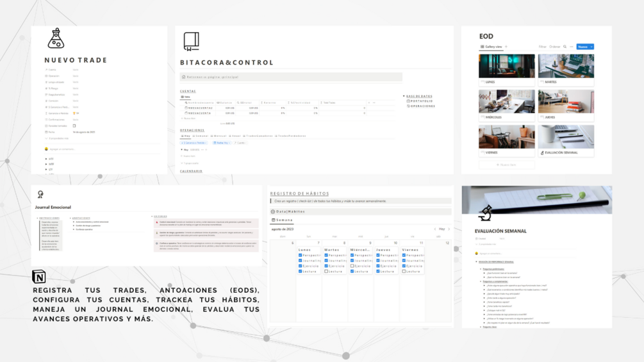Uncheck Viernes Ejercicio checkbox
Image resolution: width=644 pixels, height=362 pixels.
[x=404, y=266]
